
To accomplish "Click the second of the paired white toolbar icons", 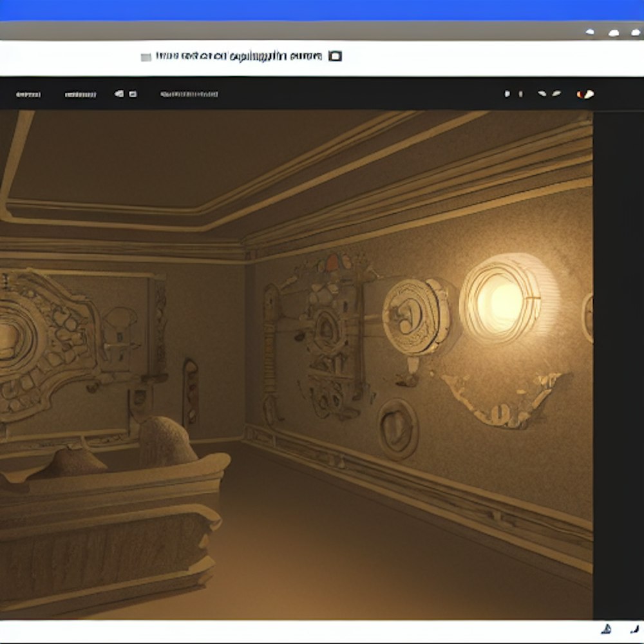I will click(x=556, y=94).
